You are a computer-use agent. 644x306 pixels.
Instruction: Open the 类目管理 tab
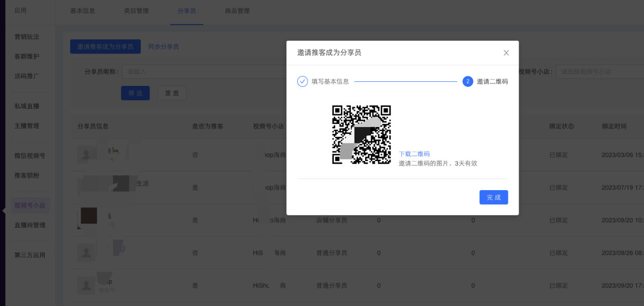(136, 11)
